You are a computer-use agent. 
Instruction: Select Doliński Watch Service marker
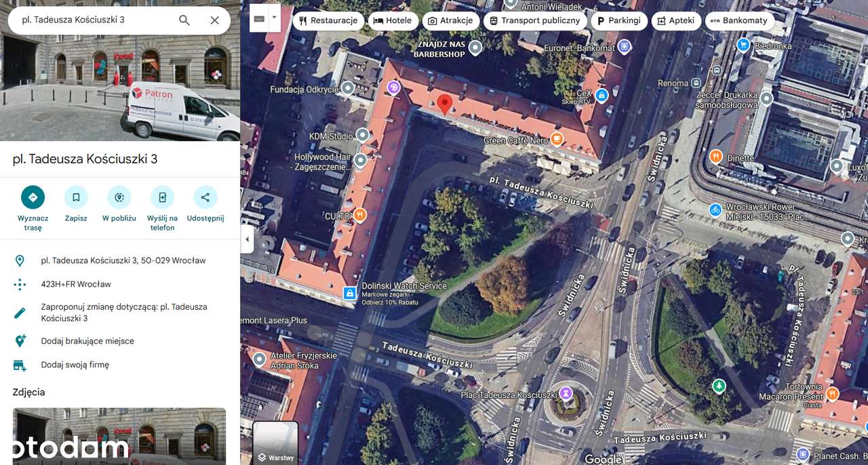[349, 293]
